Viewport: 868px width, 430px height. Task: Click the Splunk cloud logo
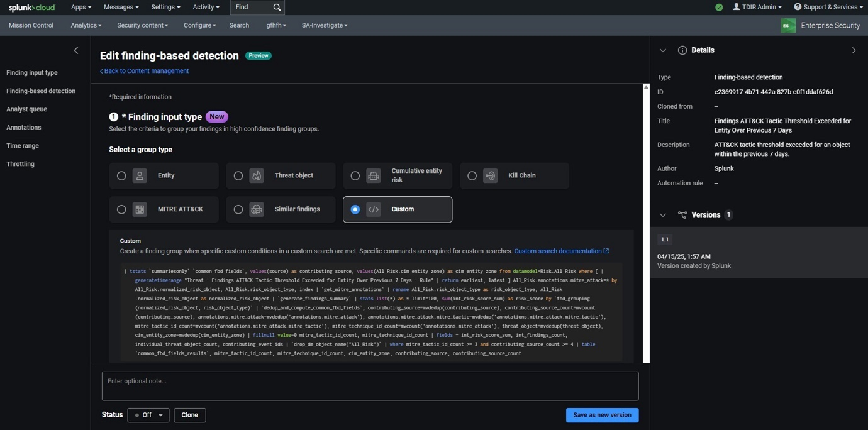[31, 8]
